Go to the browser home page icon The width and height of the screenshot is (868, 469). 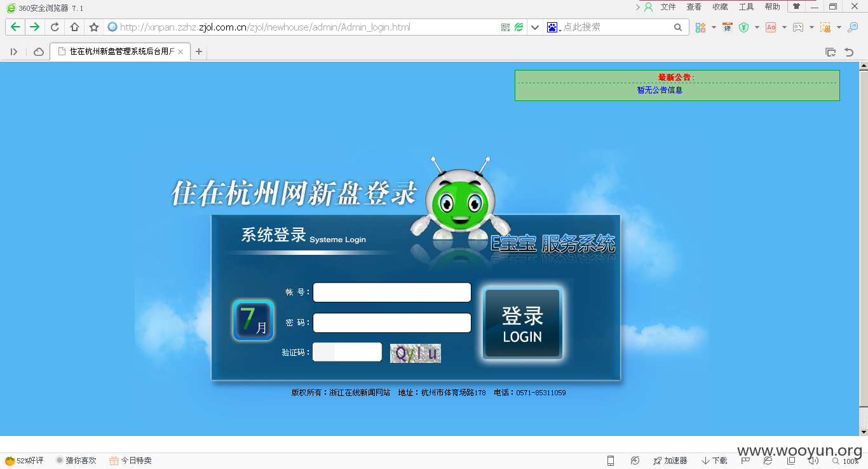(74, 27)
